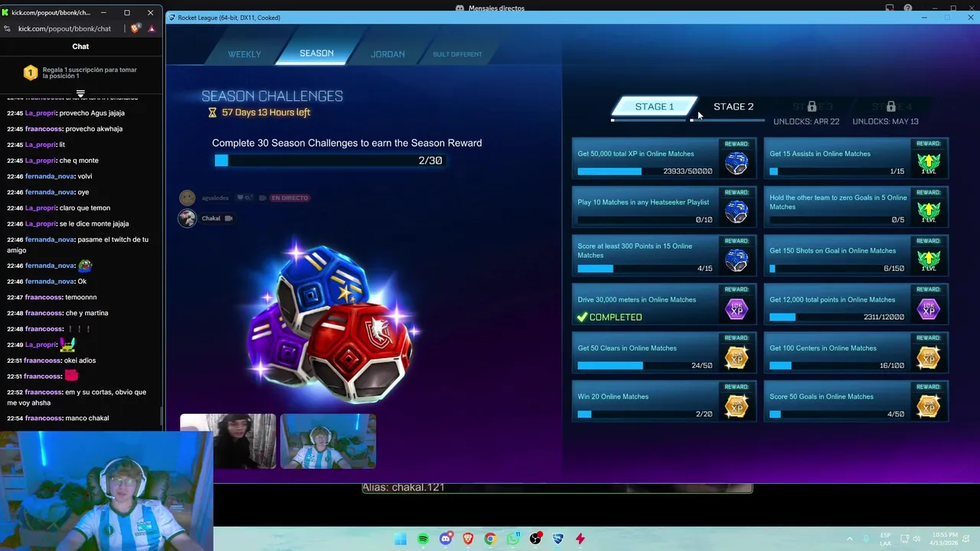Switch to the Jordan tab
The image size is (980, 551).
pos(387,54)
